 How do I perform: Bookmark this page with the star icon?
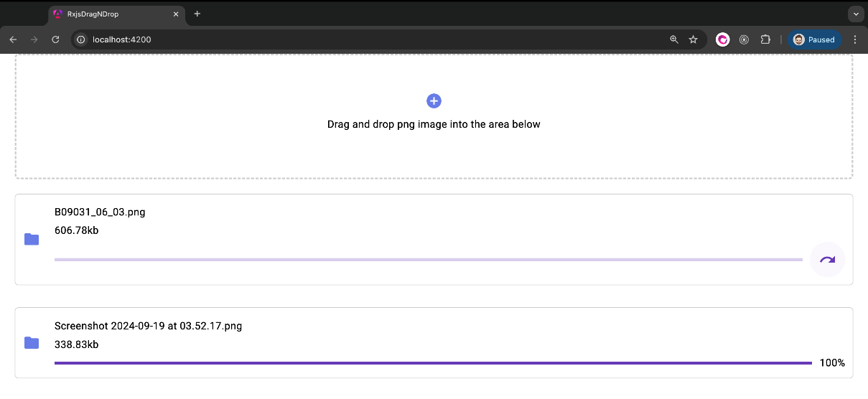coord(694,39)
